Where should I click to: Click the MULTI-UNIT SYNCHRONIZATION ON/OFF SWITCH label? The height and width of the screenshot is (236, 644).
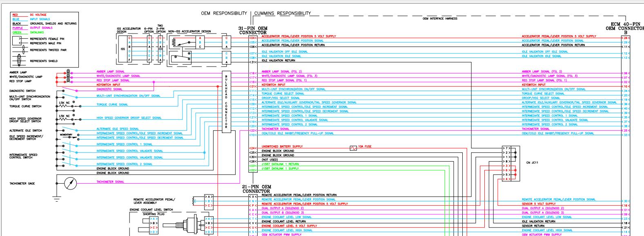coord(30,98)
